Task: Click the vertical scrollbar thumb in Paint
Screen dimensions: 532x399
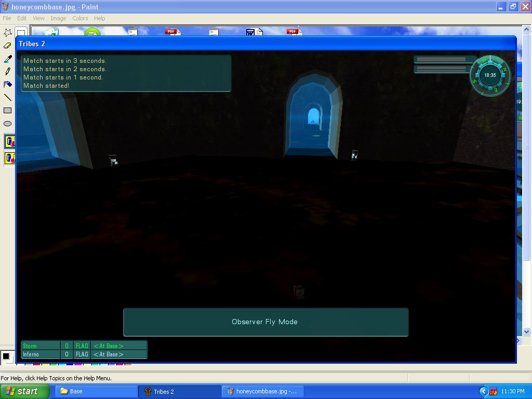Action: 526,147
